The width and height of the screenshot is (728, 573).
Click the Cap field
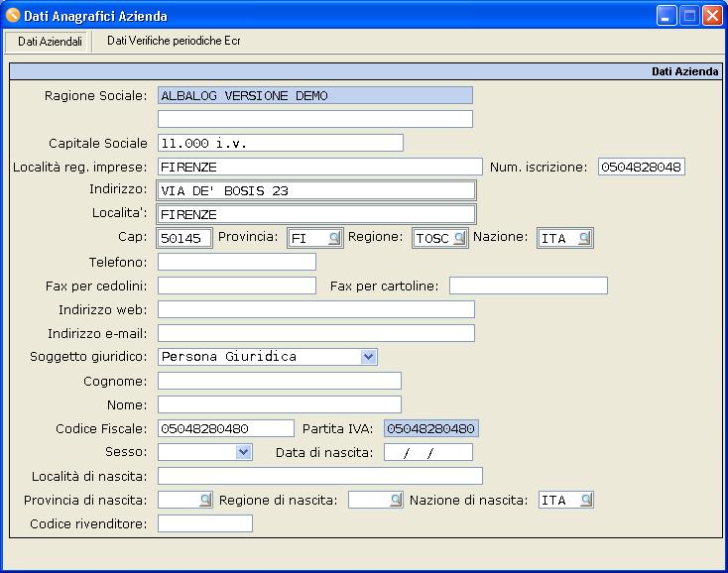[184, 239]
